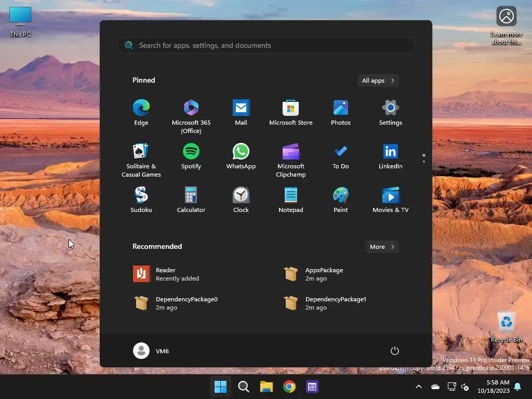Show More recommended items
532x399 pixels.
click(382, 247)
